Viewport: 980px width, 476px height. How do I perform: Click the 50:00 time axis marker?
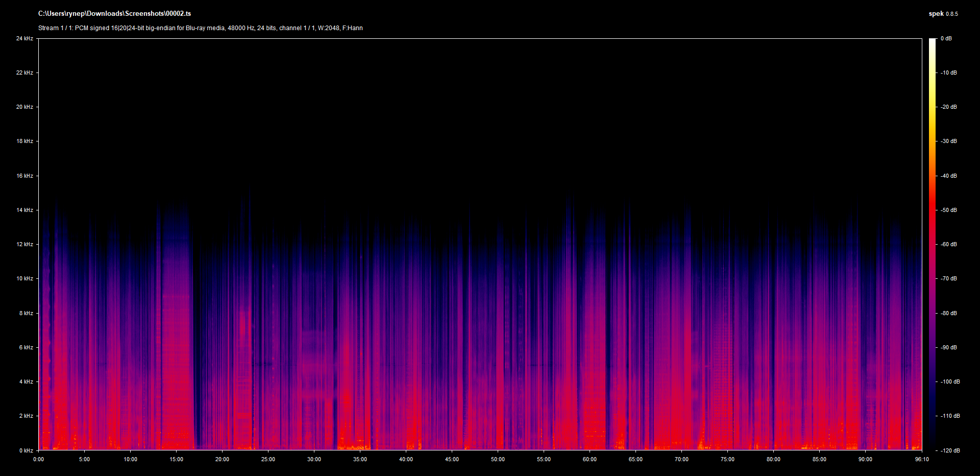point(498,460)
